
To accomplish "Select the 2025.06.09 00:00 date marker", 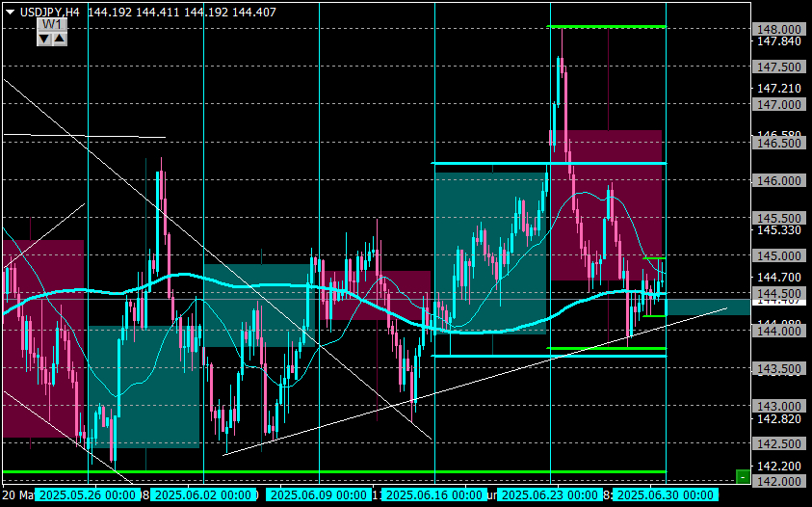I will pyautogui.click(x=319, y=495).
